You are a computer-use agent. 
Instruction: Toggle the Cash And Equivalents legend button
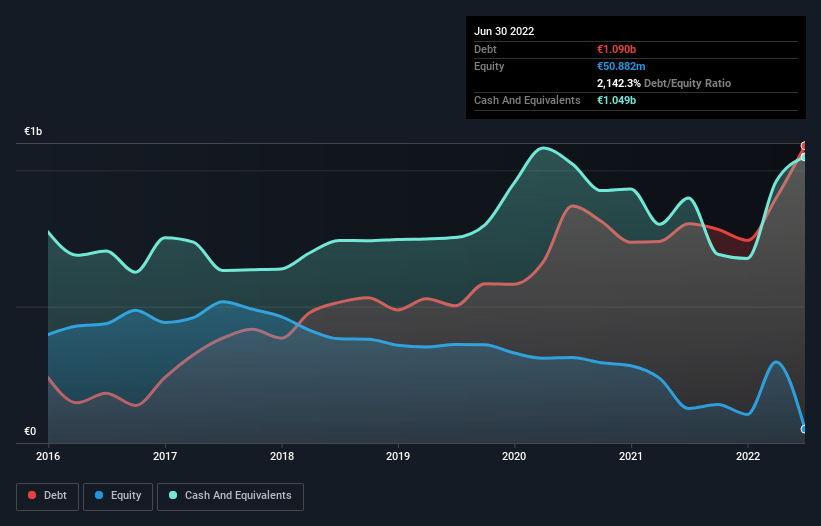(x=230, y=496)
